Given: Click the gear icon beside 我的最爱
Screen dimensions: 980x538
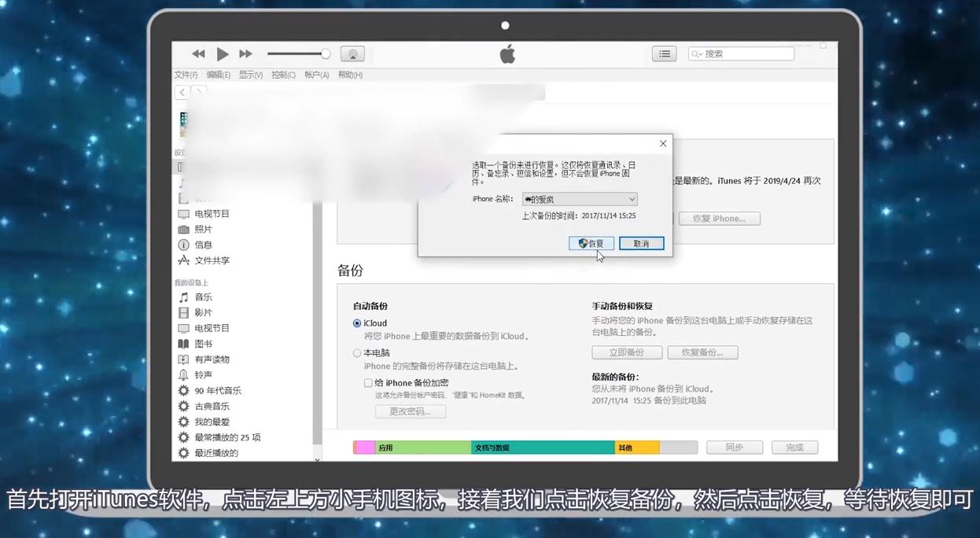Looking at the screenshot, I should tap(183, 422).
